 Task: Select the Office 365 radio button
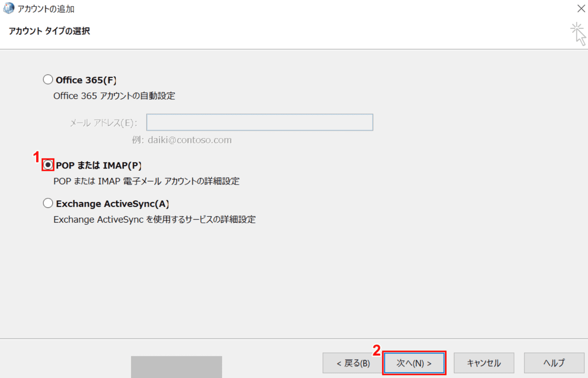point(48,79)
